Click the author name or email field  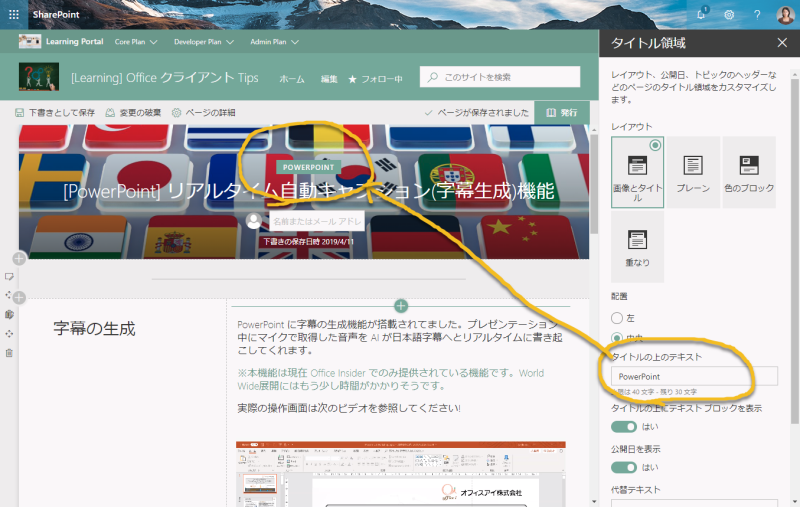point(317,221)
